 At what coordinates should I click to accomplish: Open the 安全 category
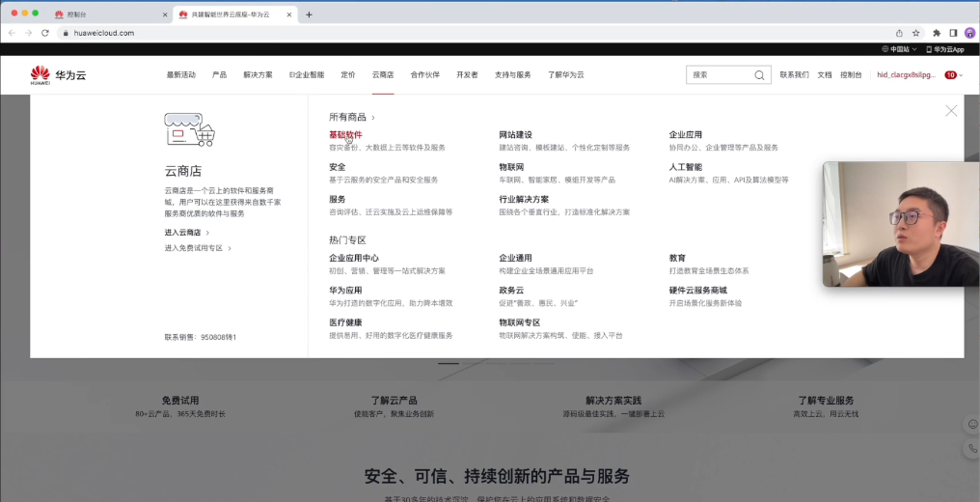[x=338, y=167]
